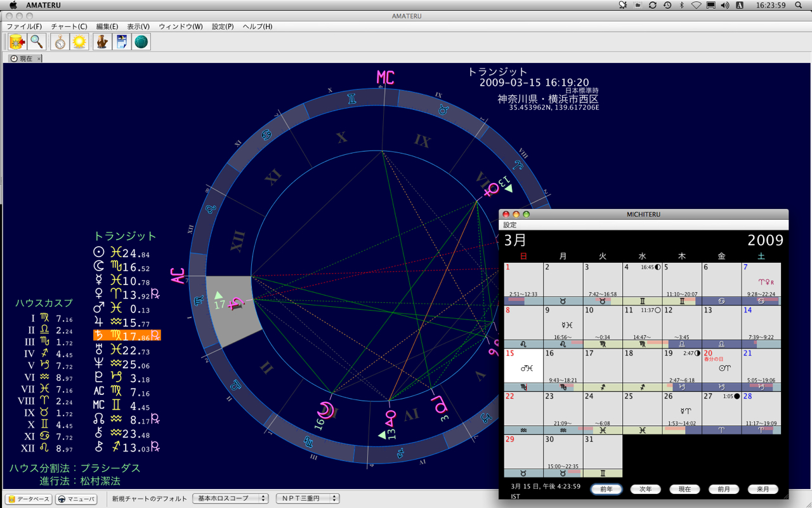Click Venus symbol near house VII

click(x=492, y=190)
